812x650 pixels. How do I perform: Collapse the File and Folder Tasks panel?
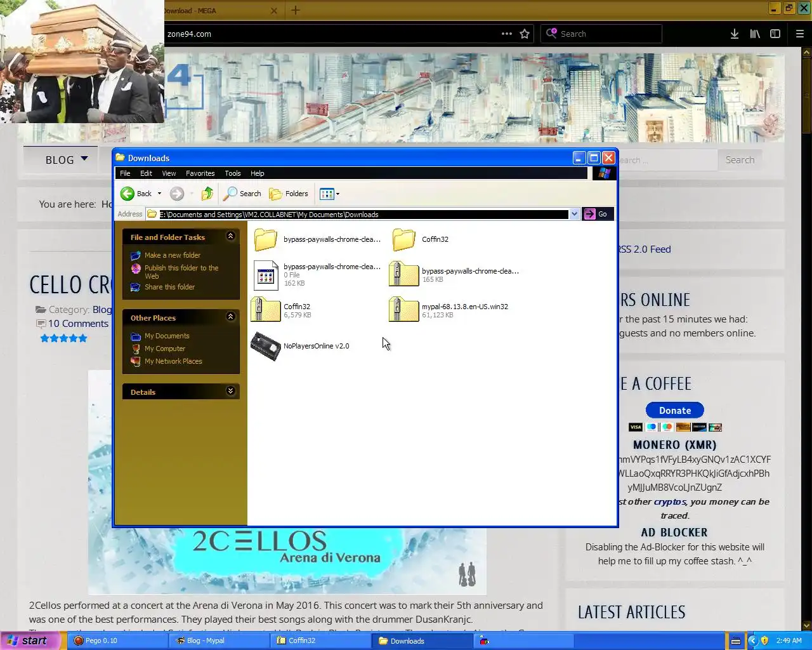click(230, 236)
